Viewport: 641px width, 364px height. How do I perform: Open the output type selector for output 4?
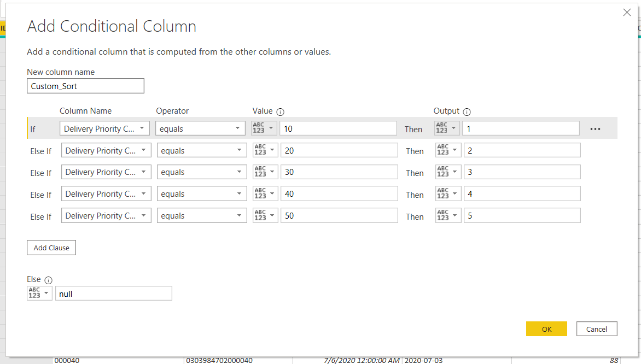(448, 193)
